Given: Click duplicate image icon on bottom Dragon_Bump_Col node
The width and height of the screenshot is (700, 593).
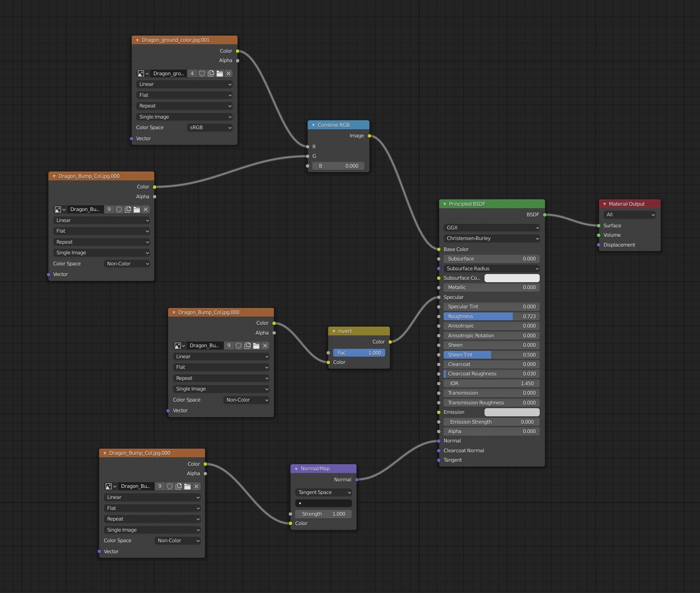Looking at the screenshot, I should click(178, 486).
